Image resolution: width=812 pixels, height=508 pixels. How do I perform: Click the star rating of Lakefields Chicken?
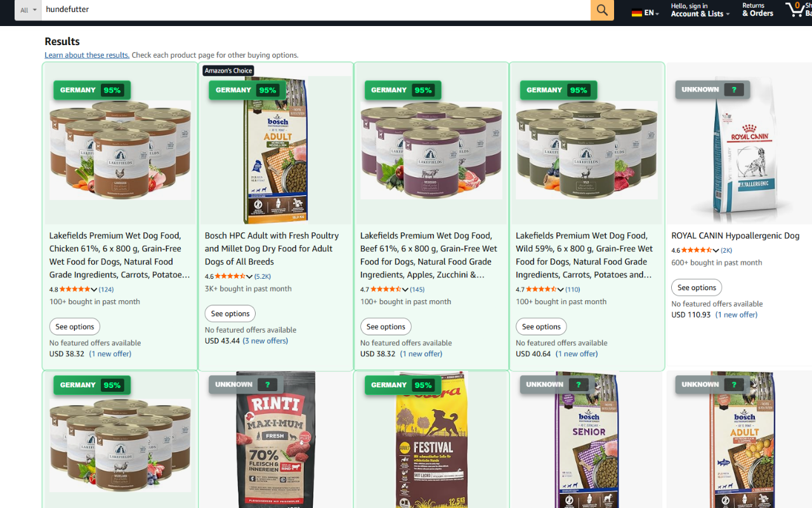[x=75, y=290]
